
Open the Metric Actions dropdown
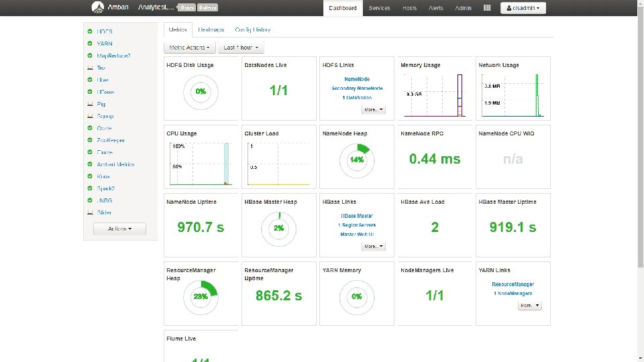[x=189, y=48]
